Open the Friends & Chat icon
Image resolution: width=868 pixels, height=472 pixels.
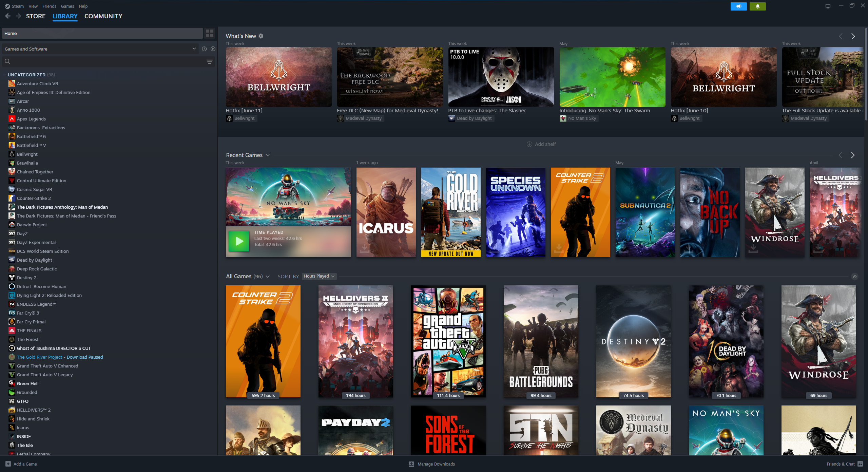click(860, 464)
